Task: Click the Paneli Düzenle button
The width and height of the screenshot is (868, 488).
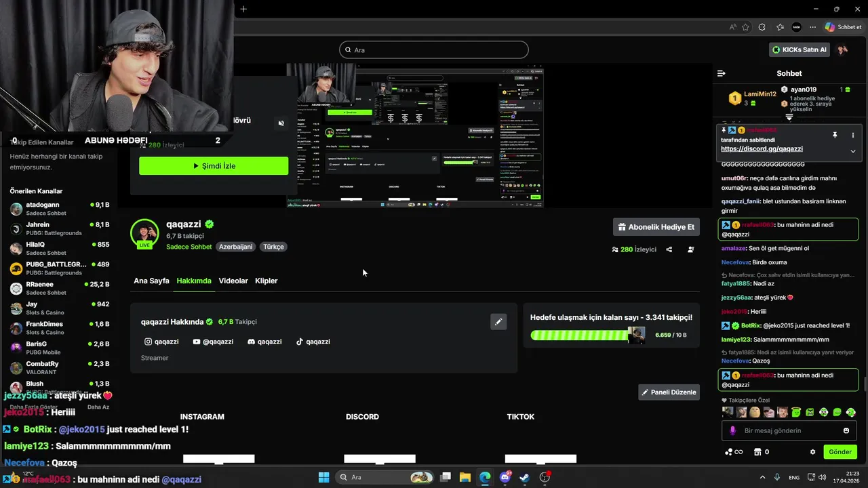Action: tap(669, 392)
